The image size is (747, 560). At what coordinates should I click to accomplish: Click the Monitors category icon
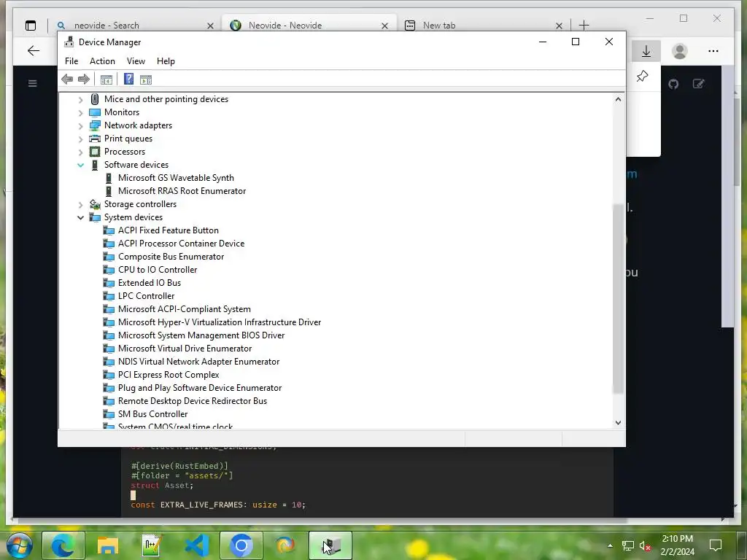pyautogui.click(x=95, y=112)
